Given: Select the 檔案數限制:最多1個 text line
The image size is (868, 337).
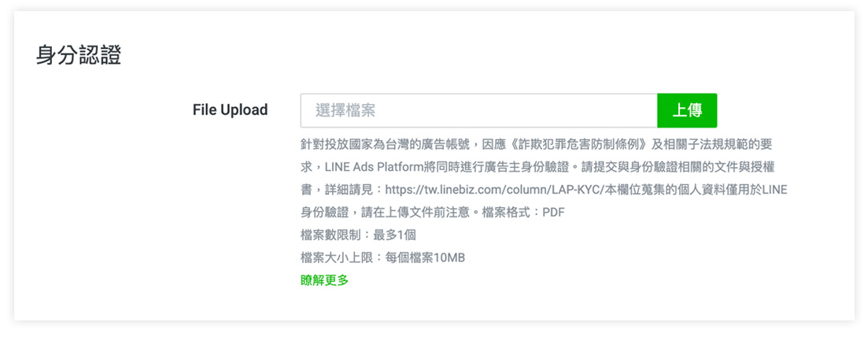Looking at the screenshot, I should (358, 235).
